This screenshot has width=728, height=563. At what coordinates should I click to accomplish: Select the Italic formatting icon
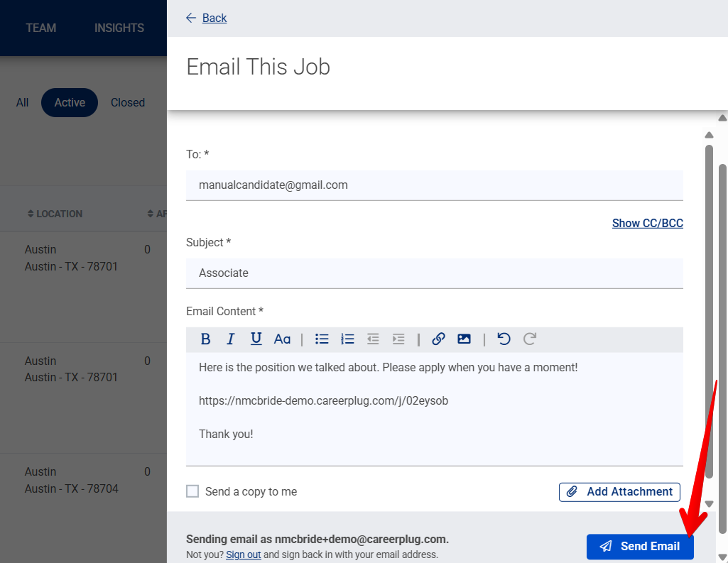(x=230, y=339)
